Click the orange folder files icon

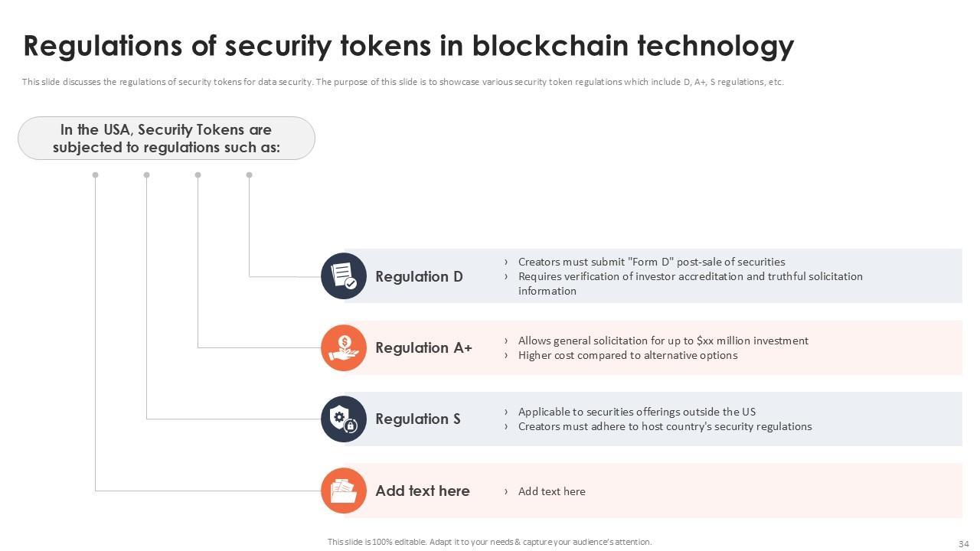tap(344, 491)
